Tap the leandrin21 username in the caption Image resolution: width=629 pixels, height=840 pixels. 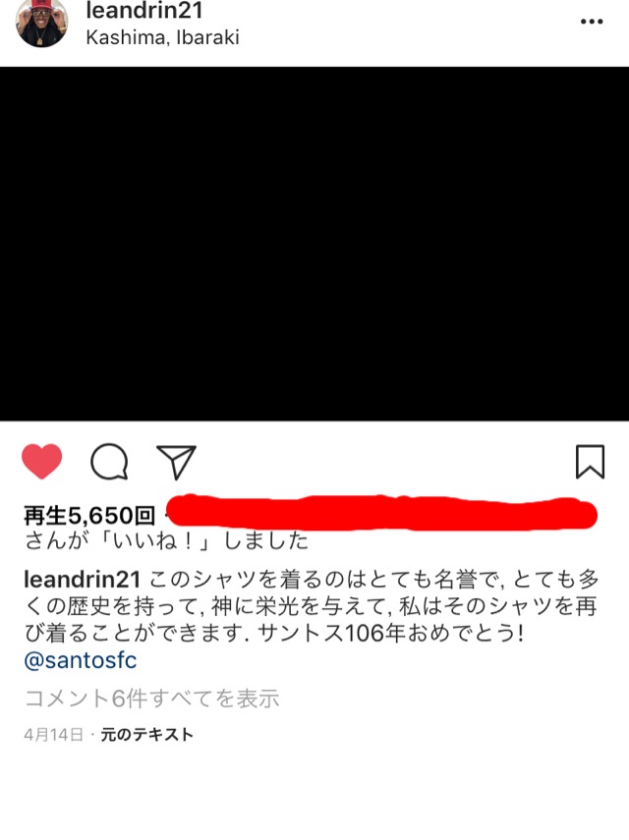(x=82, y=579)
